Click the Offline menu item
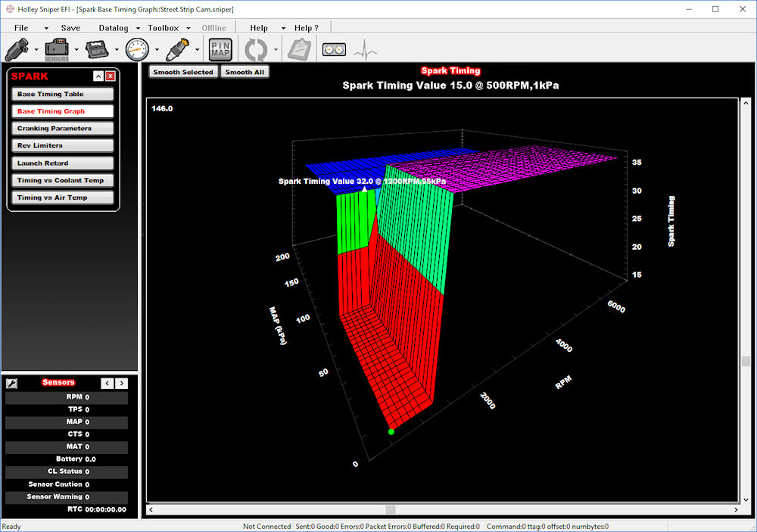The height and width of the screenshot is (532, 757). [214, 28]
